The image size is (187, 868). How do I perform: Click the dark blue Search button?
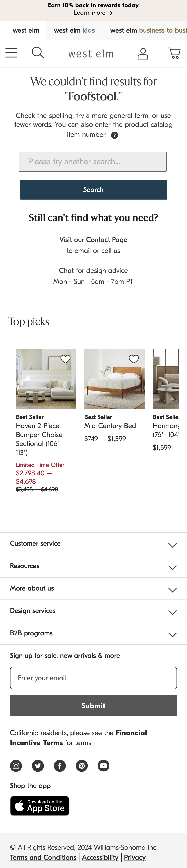93,189
